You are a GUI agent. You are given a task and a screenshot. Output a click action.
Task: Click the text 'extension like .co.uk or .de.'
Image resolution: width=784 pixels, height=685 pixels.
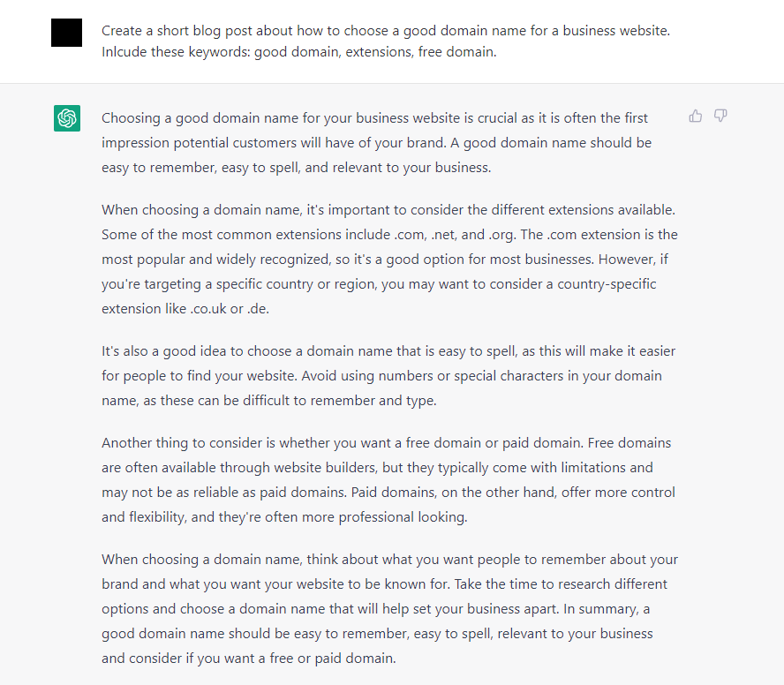tap(185, 309)
